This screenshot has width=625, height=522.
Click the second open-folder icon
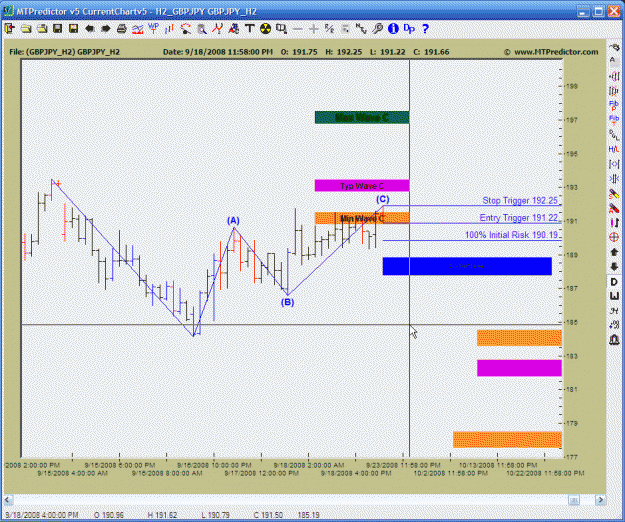pyautogui.click(x=42, y=29)
